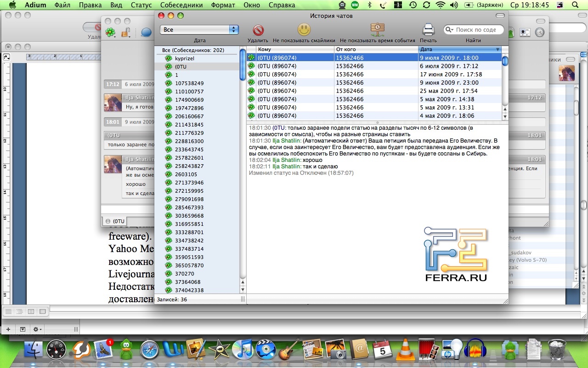This screenshot has height=368, width=588.
Task: Sort by the Дата column header
Action: pyautogui.click(x=459, y=49)
